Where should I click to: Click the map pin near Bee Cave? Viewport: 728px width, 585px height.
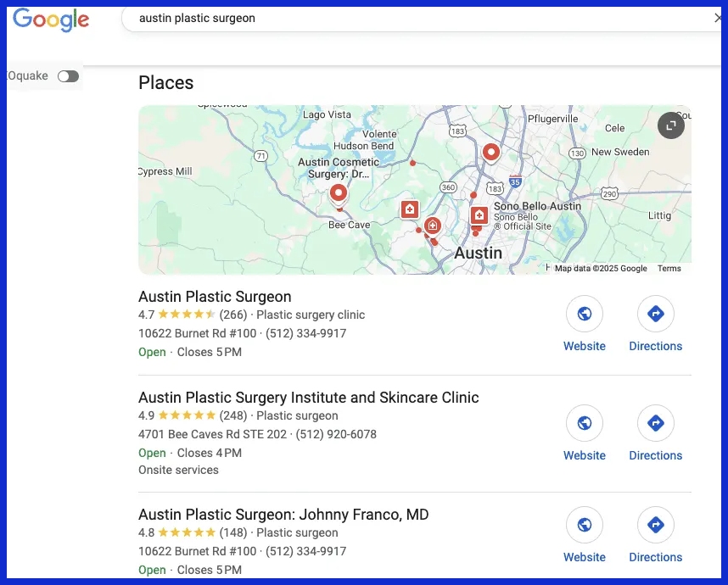(x=338, y=194)
